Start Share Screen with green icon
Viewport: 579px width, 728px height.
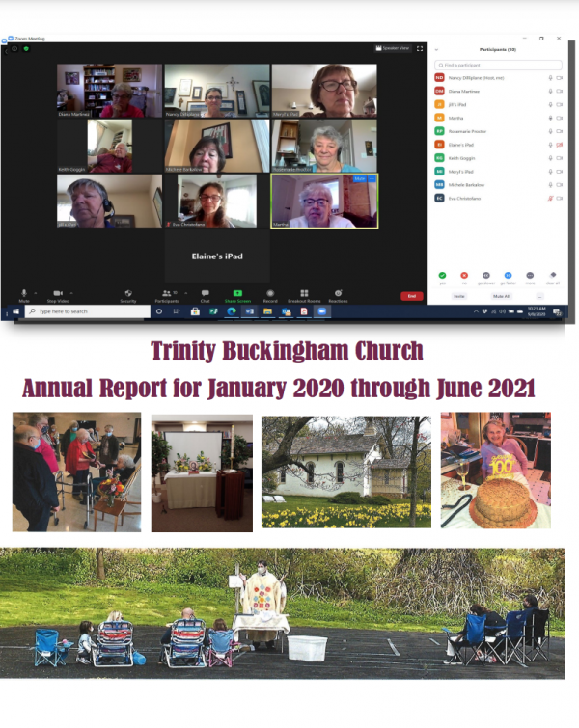pyautogui.click(x=237, y=296)
